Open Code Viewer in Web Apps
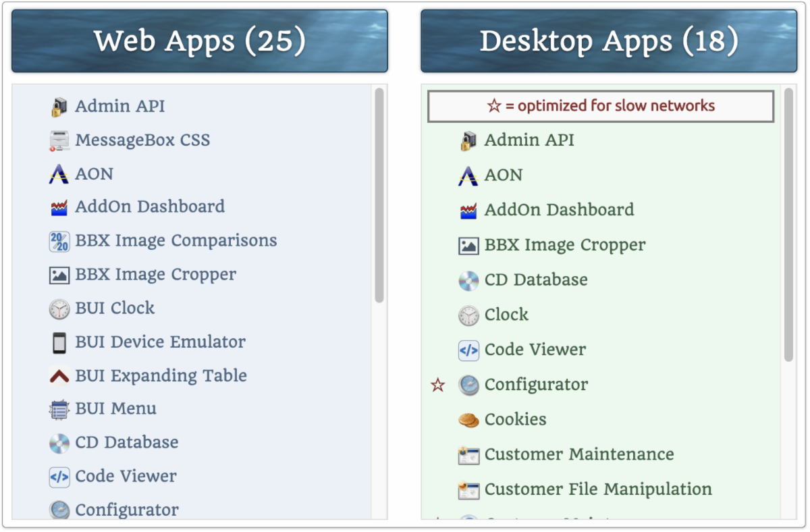Screen dimensions: 810x532 [x=126, y=477]
